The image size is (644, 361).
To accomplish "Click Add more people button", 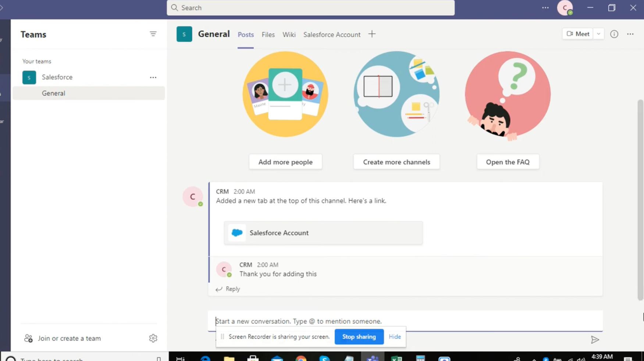I will coord(285,162).
